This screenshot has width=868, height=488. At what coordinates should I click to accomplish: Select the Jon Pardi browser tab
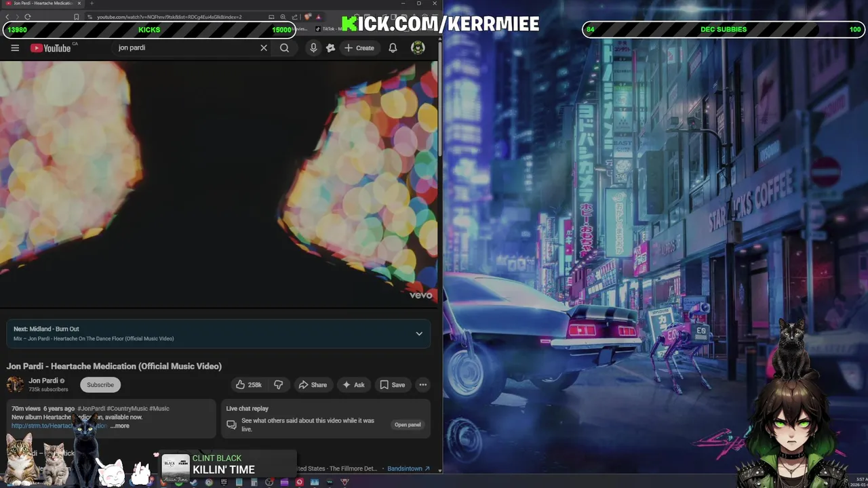(x=43, y=3)
